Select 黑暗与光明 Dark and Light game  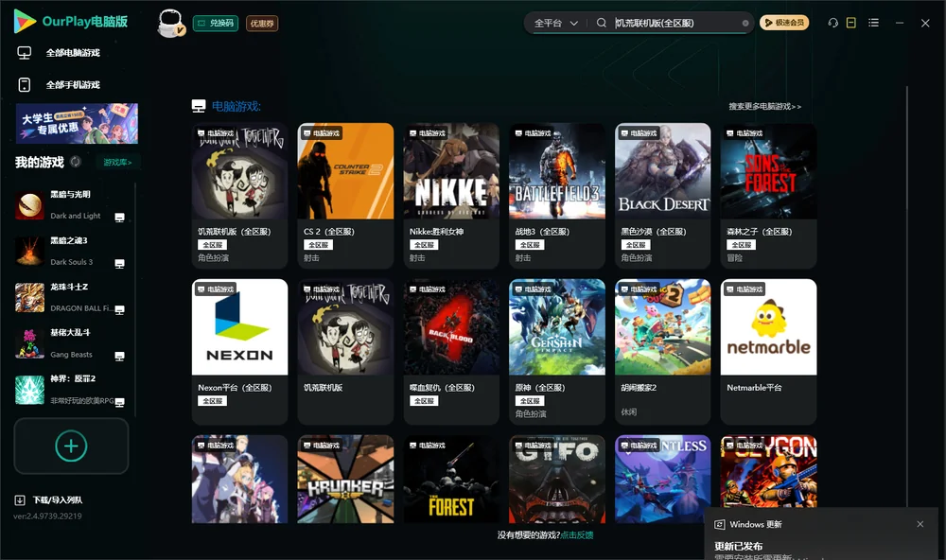coord(71,205)
